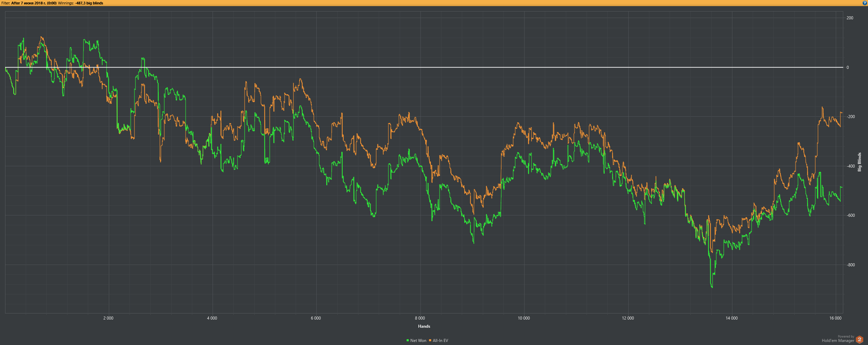
Task: Click the "10 000" hands axis label
Action: [x=524, y=318]
